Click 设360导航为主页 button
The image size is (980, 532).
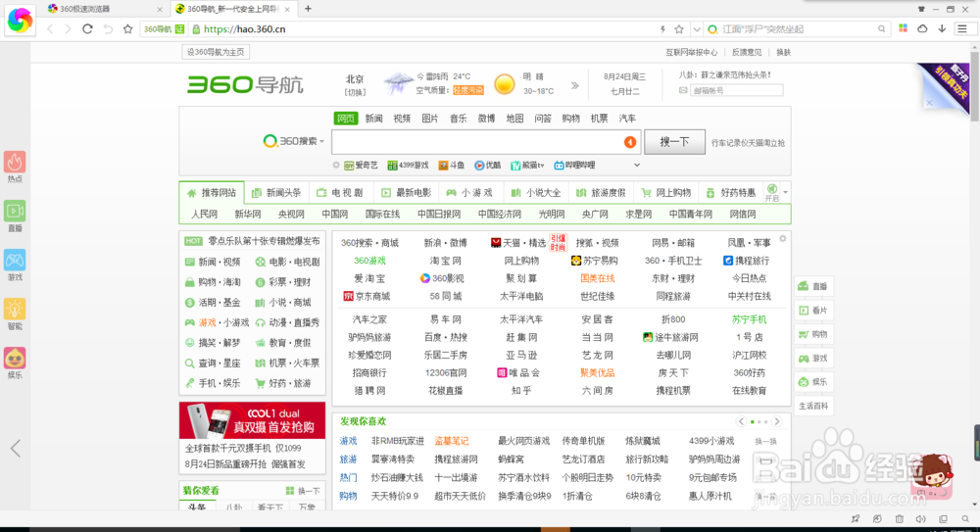coord(216,52)
